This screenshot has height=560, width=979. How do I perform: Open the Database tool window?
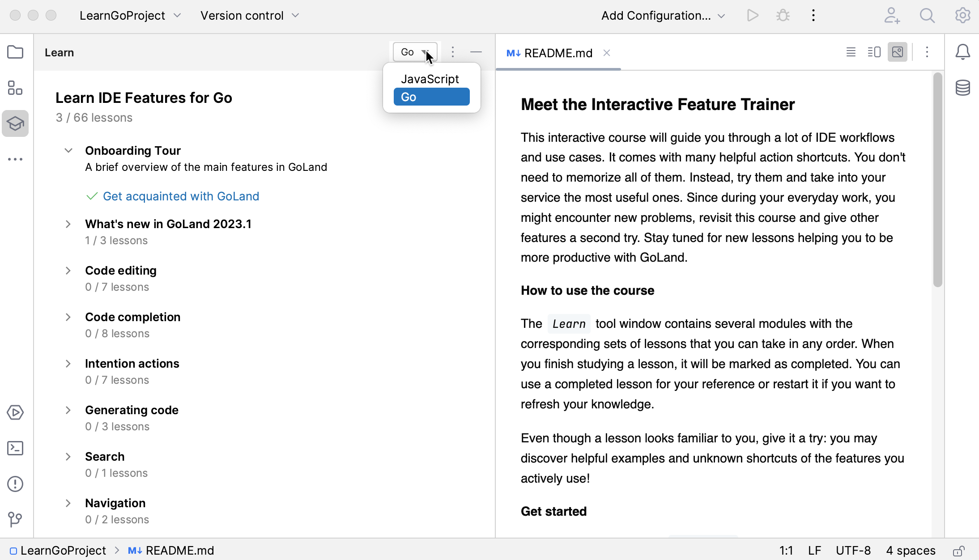point(962,88)
